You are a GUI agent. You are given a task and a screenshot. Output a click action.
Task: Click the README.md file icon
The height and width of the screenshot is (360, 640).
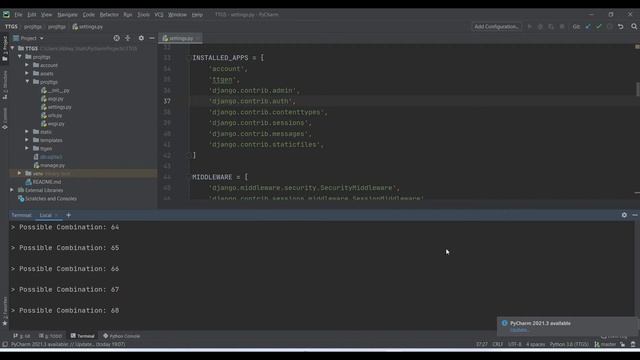[29, 182]
